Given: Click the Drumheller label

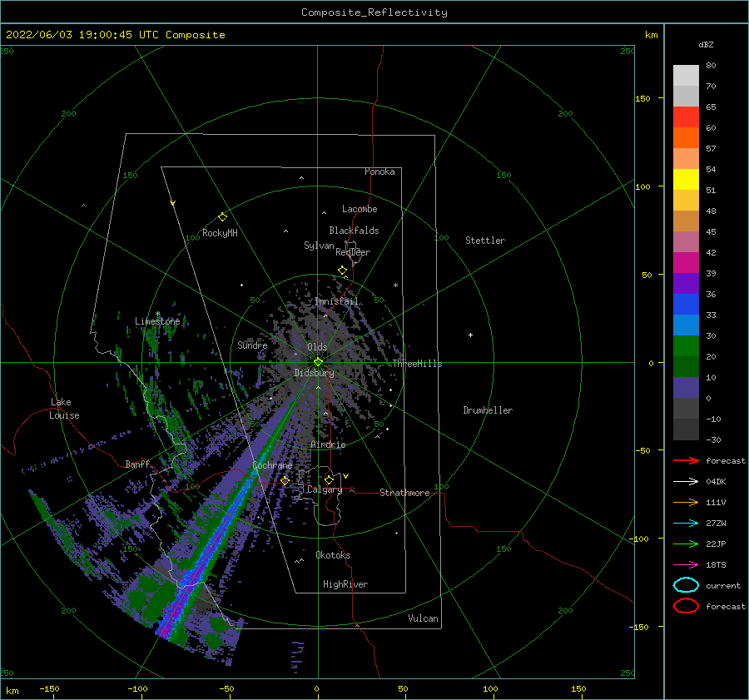Looking at the screenshot, I should [x=488, y=410].
